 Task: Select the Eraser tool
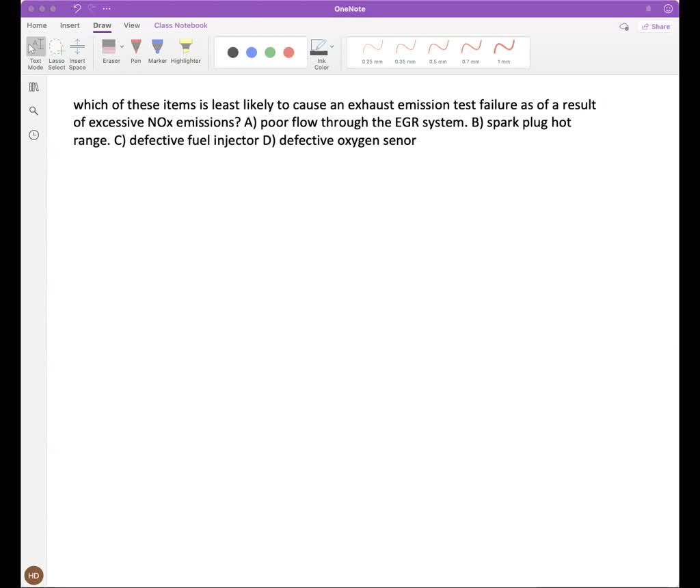109,51
